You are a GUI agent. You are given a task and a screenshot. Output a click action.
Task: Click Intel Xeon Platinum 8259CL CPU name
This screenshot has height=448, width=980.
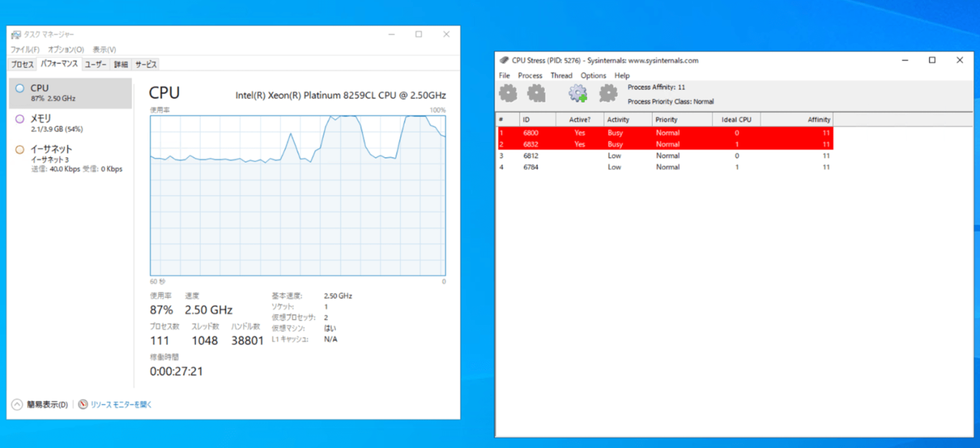(341, 95)
